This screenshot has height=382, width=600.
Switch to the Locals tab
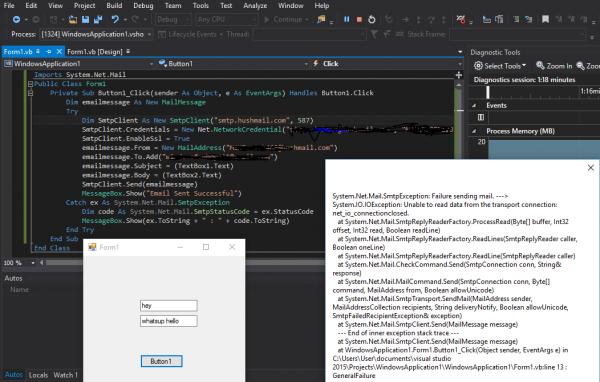38,375
